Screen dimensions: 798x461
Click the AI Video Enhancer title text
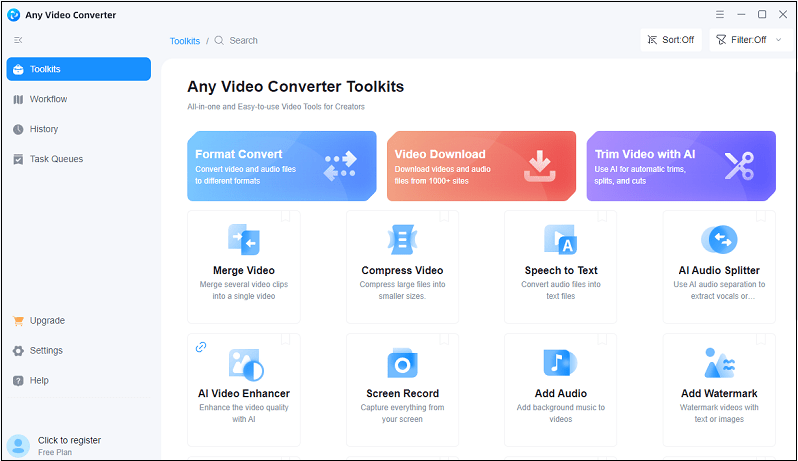[244, 393]
